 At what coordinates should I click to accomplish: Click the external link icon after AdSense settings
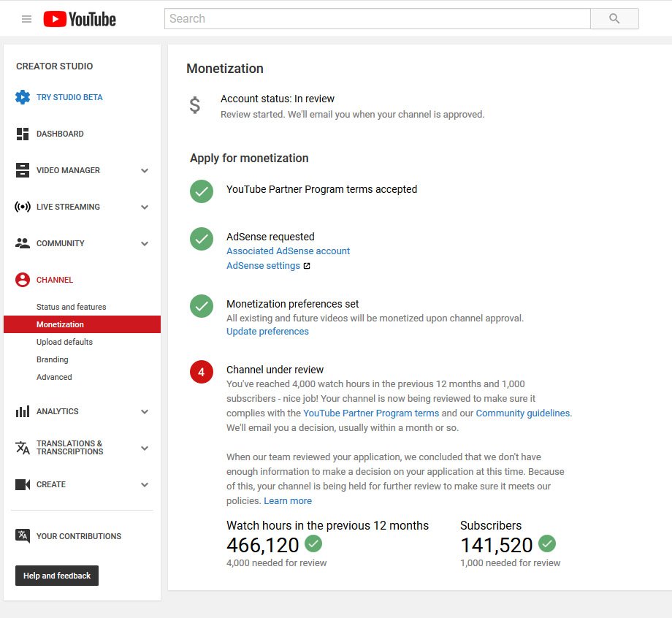[x=307, y=266]
